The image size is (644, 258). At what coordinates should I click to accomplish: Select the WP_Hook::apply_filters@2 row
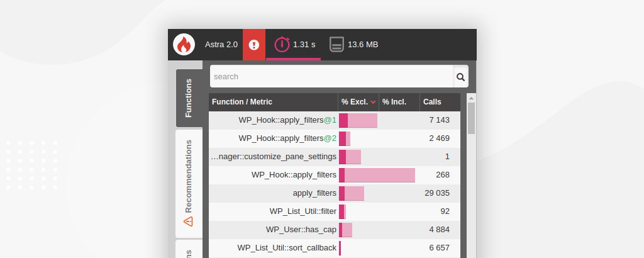coord(335,138)
